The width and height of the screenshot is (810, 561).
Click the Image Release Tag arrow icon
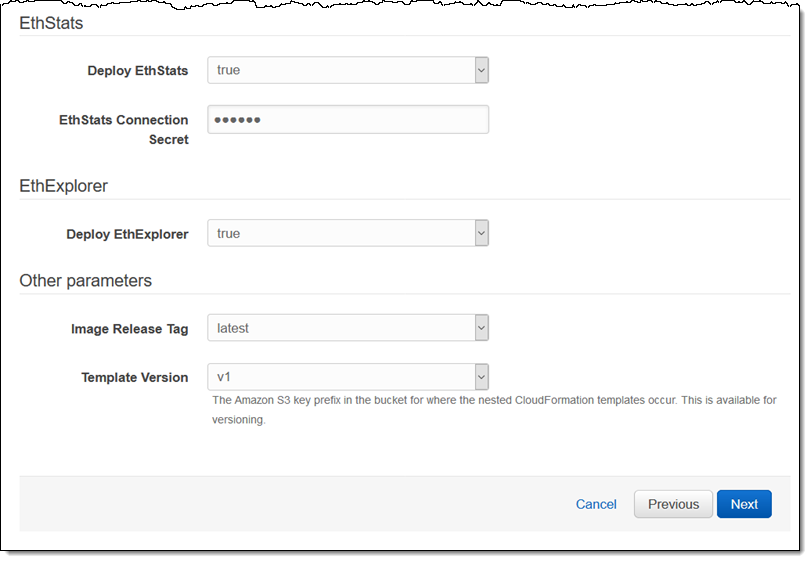(x=481, y=328)
